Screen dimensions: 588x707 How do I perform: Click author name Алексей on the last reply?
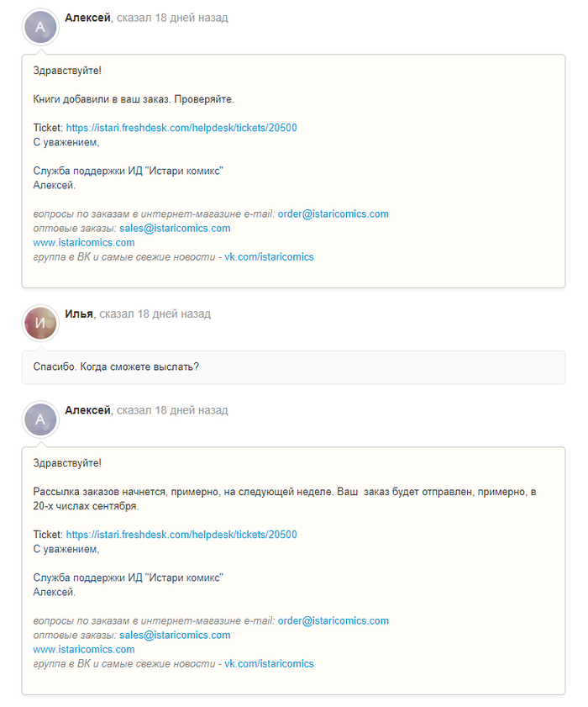tap(87, 410)
